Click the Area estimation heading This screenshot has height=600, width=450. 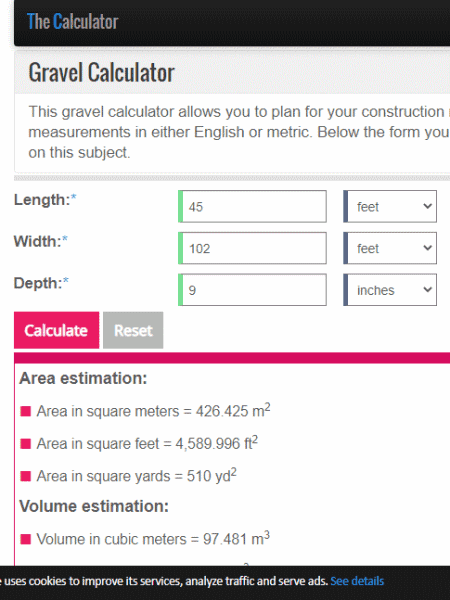(83, 378)
